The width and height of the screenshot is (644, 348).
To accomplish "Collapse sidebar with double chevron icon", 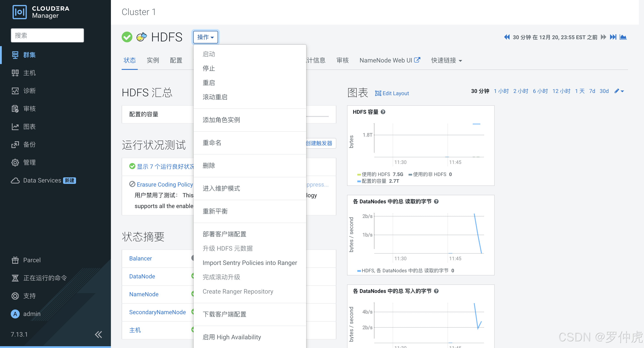I will [98, 335].
